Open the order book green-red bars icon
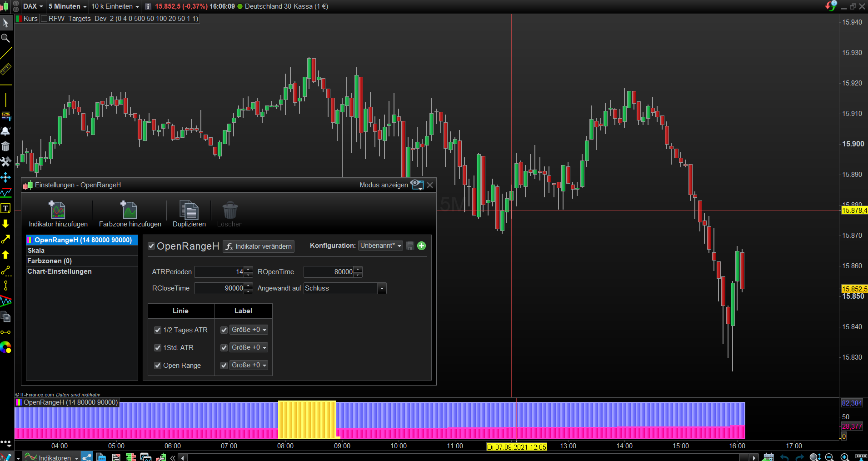This screenshot has height=461, width=868. pyautogui.click(x=131, y=457)
